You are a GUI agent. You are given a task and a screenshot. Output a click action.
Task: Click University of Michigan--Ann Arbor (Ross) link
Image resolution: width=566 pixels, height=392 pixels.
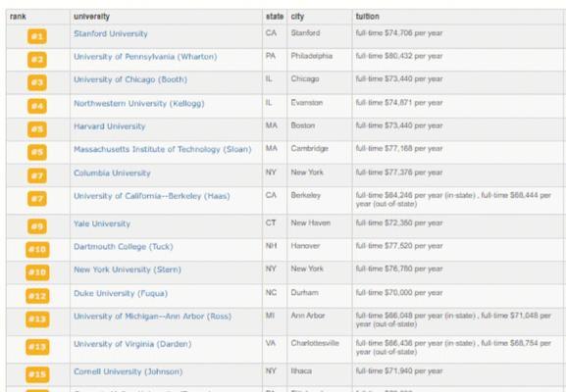tap(152, 317)
